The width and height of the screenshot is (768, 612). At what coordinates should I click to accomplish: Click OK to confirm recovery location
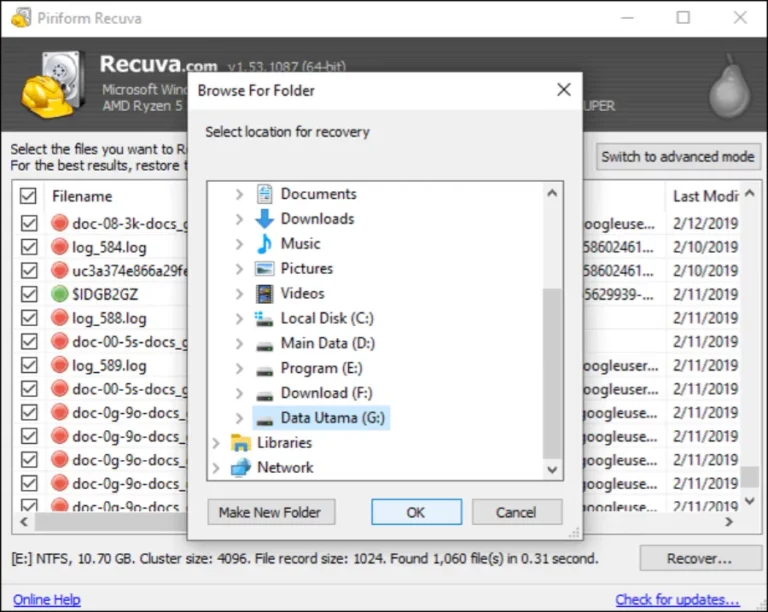416,512
